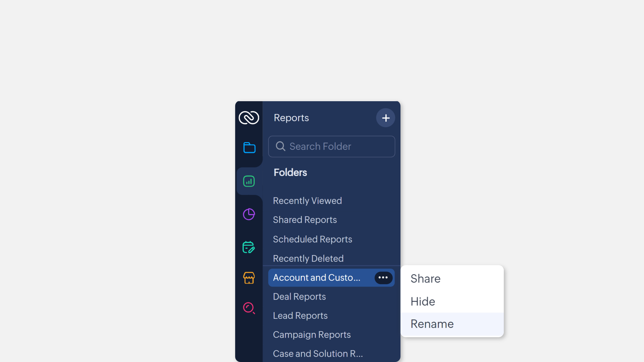Image resolution: width=644 pixels, height=362 pixels.
Task: Click the pink search magnifier sidebar icon
Action: point(249,308)
